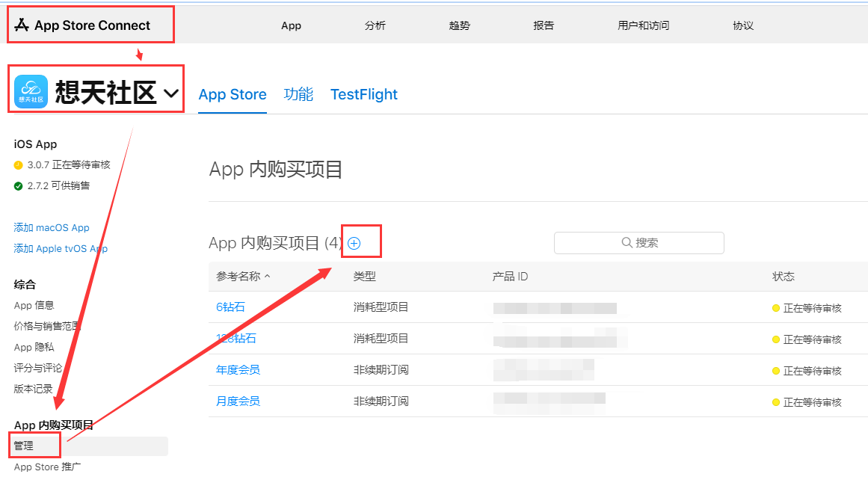Open 趋势 in top navigation

459,25
